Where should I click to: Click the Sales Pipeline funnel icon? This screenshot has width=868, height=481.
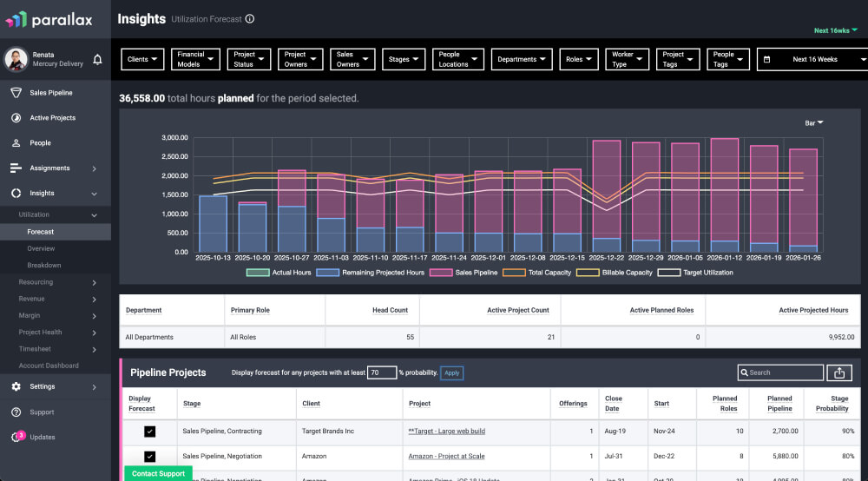pos(16,93)
